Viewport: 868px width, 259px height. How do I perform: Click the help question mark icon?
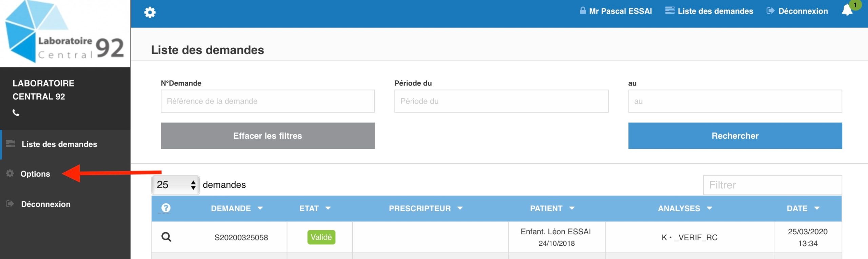(x=166, y=208)
